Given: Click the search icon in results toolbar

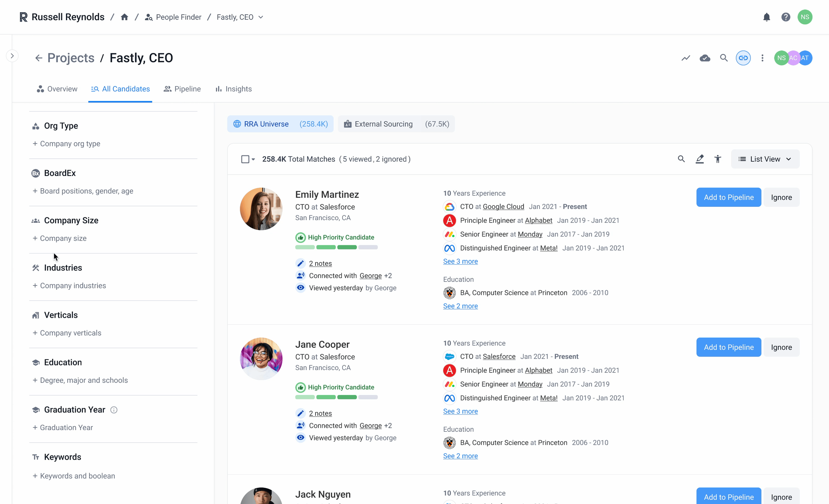Looking at the screenshot, I should [681, 159].
